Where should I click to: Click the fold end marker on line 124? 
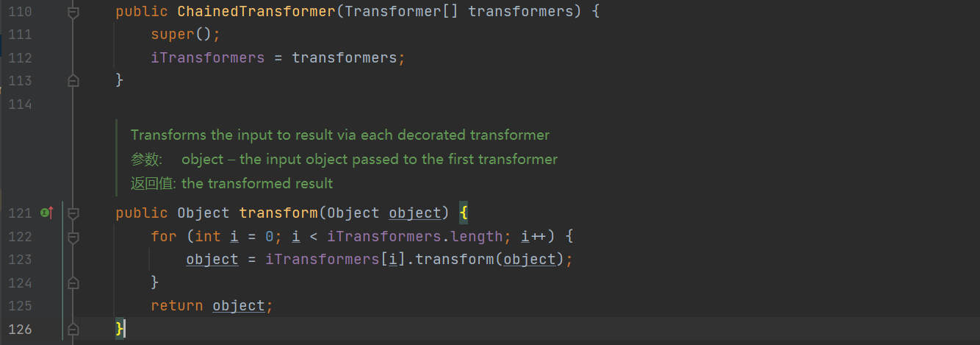73,282
